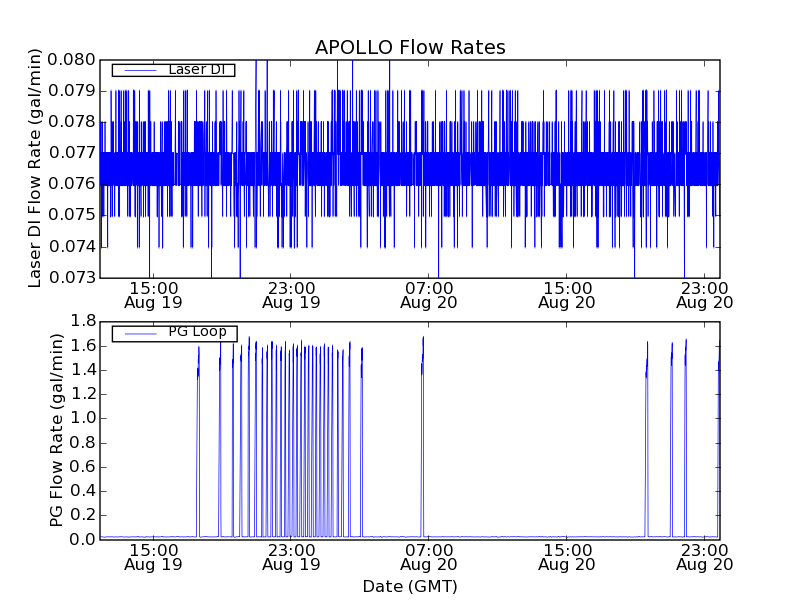Image resolution: width=800 pixels, height=600 pixels.
Task: Select the 'PG Loop' legend label
Action: [x=197, y=332]
